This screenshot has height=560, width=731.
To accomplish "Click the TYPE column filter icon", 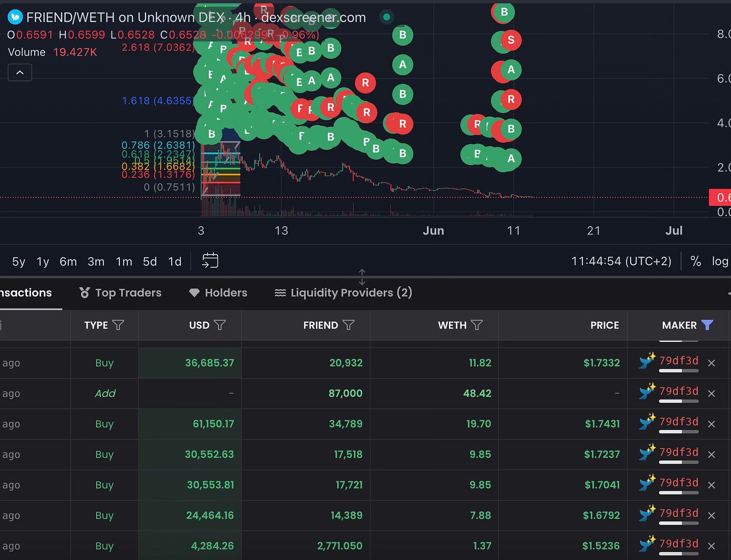I will [118, 325].
